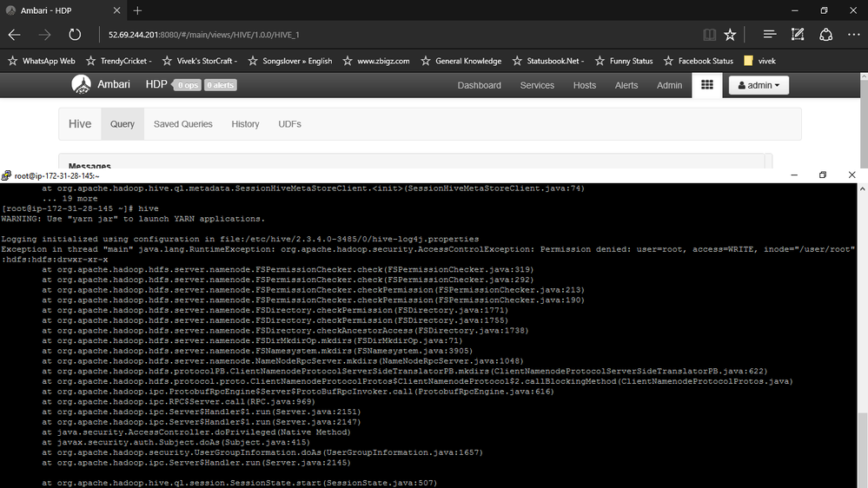Open the admin user dropdown

759,85
